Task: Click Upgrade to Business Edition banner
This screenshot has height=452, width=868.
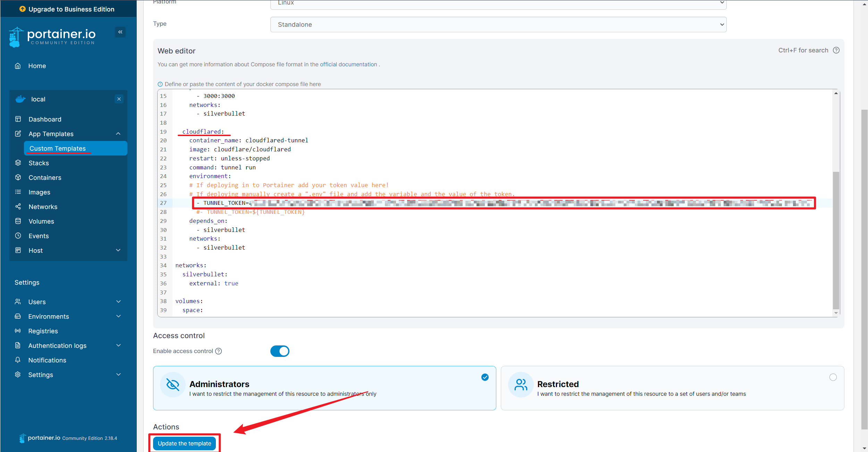Action: point(68,9)
